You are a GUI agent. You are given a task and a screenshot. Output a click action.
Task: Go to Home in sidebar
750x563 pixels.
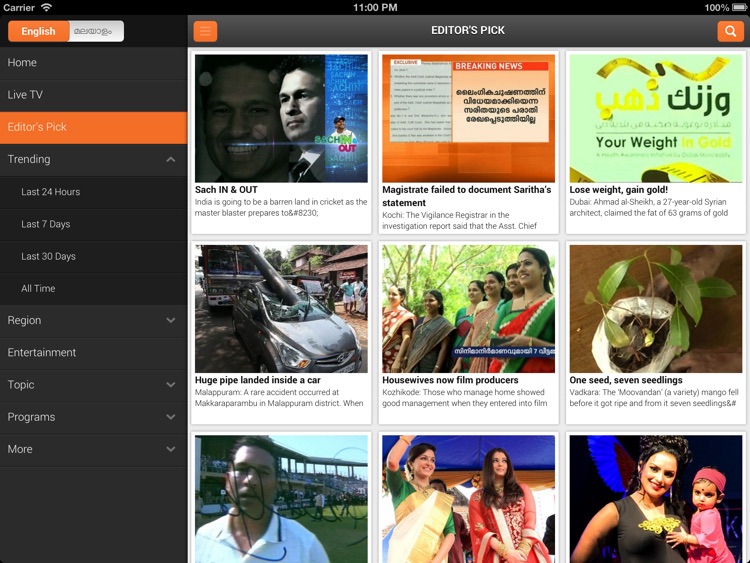[x=93, y=63]
